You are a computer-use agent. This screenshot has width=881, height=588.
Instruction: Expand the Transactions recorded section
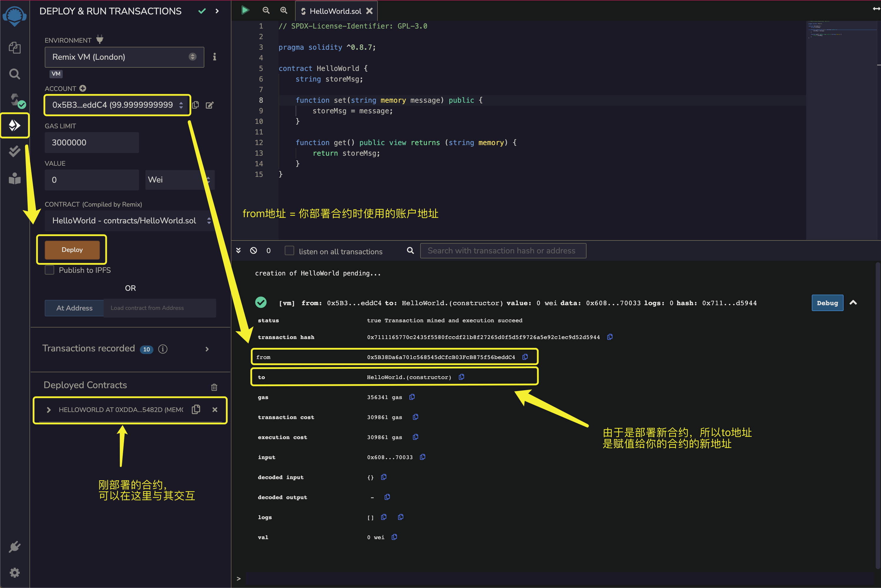click(207, 349)
